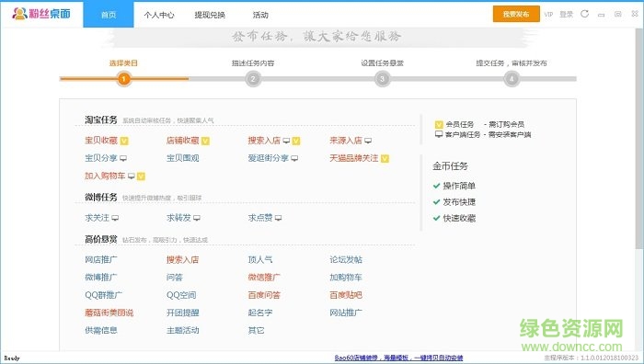Choose the QQ群推广 task
This screenshot has height=364, width=644.
(103, 295)
